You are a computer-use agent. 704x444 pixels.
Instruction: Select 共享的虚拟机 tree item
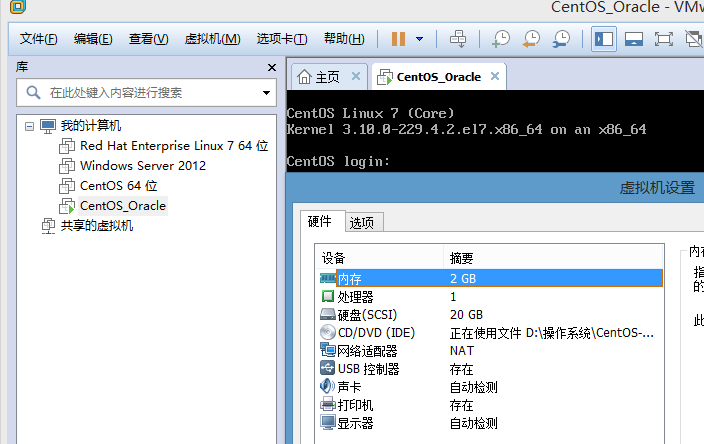pyautogui.click(x=97, y=226)
